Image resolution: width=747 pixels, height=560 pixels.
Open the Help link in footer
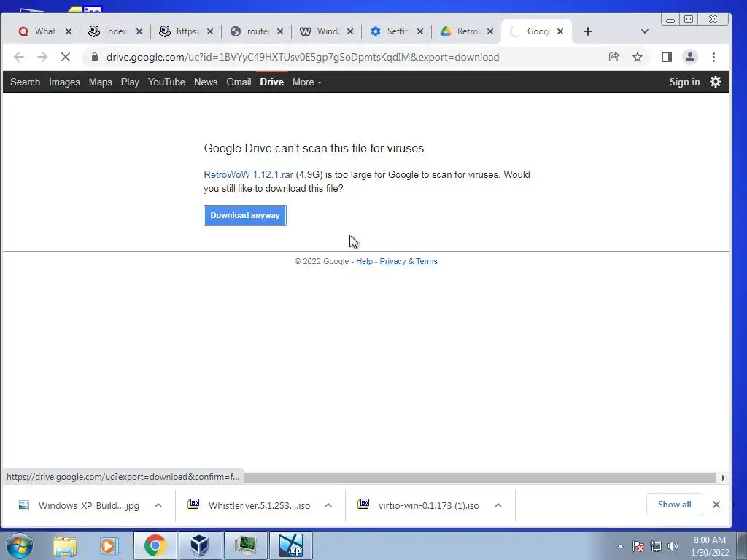[364, 261]
